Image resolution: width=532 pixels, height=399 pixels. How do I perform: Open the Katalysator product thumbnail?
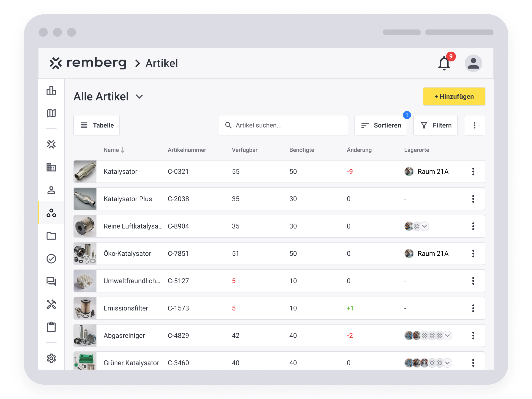pos(85,172)
